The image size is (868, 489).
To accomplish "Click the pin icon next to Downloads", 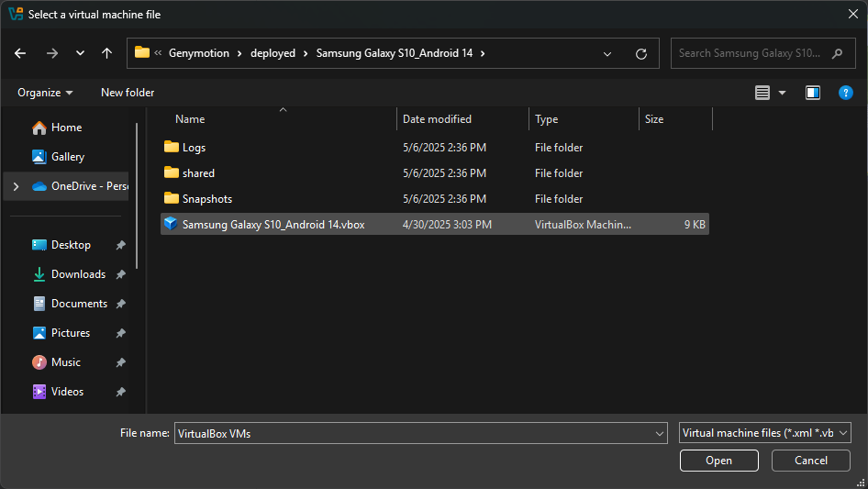I will coord(121,274).
